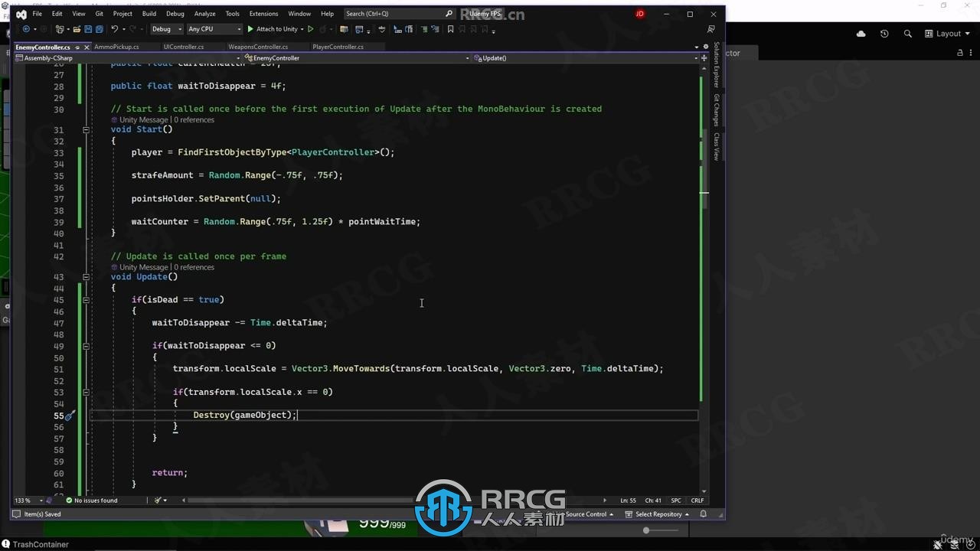Open Unity Inspector three-dot menu
Screen dimensions: 980x551
coord(972,53)
